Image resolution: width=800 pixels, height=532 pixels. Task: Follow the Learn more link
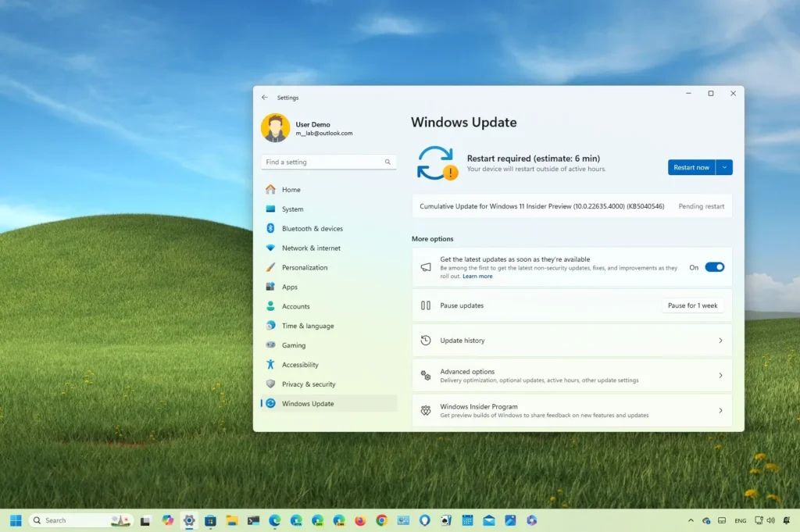tap(477, 277)
